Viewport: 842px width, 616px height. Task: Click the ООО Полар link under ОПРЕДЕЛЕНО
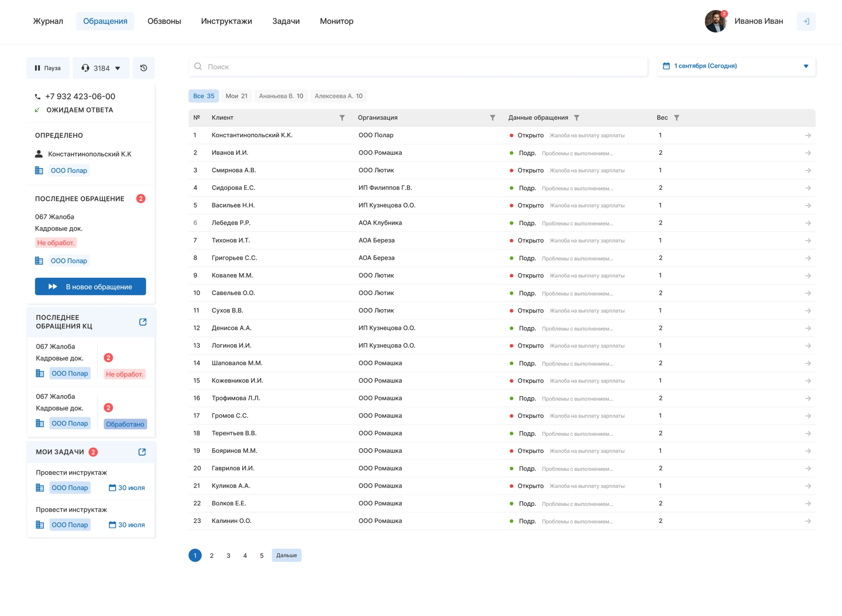(69, 170)
